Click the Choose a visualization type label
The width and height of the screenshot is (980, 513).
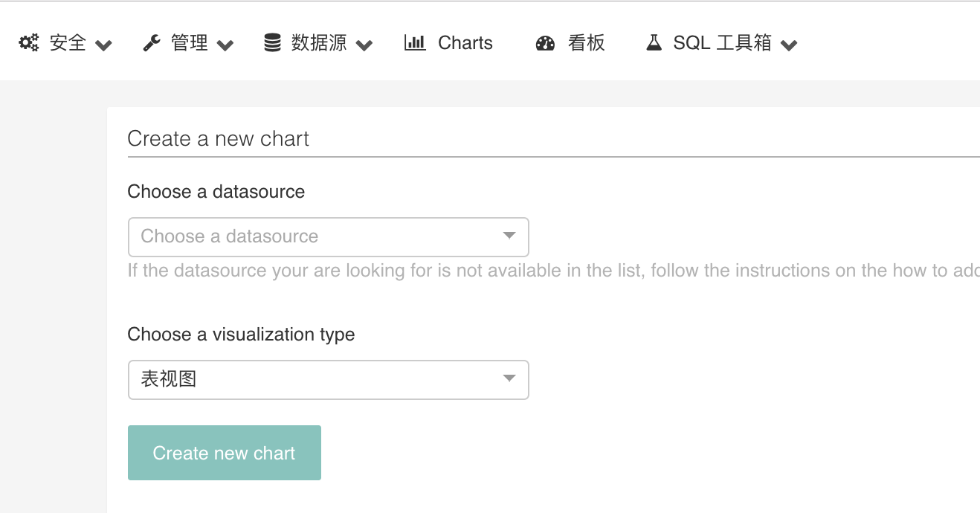[x=241, y=335]
